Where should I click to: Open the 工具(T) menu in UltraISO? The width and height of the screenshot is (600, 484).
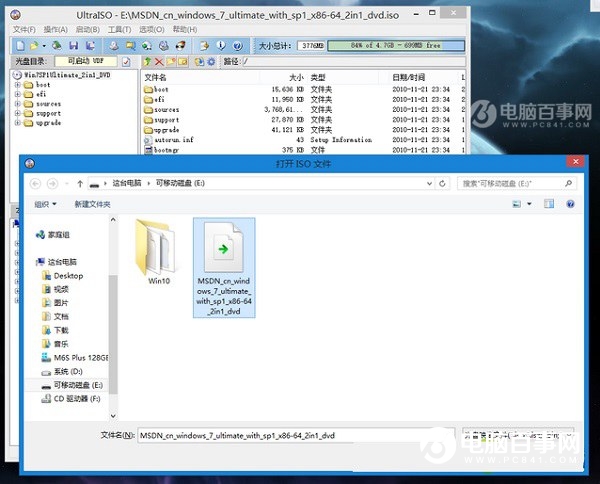[119, 29]
